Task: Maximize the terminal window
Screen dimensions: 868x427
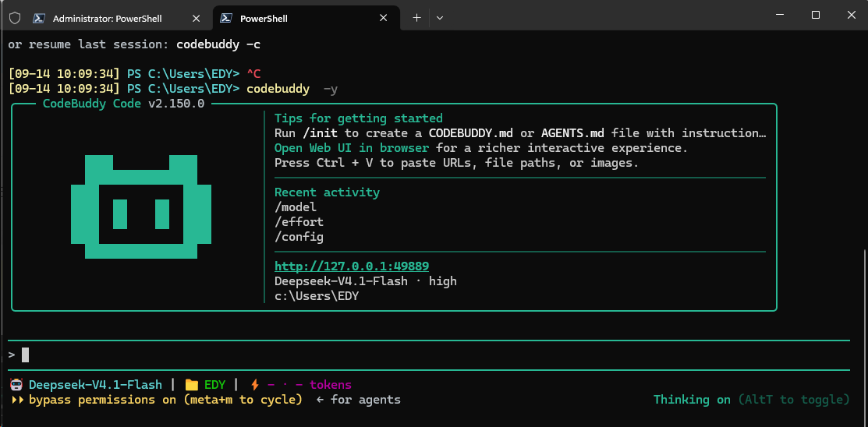Action: (816, 15)
